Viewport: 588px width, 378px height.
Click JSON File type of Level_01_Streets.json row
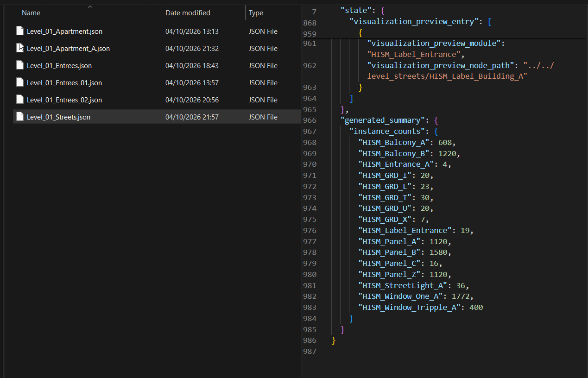click(x=263, y=117)
